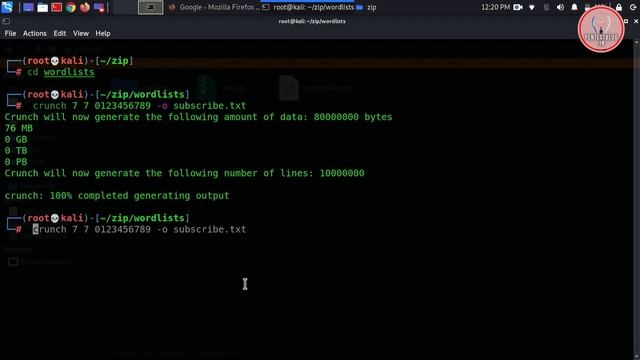Open the Kali dragon applications menu
640x360 pixels.
click(x=7, y=7)
